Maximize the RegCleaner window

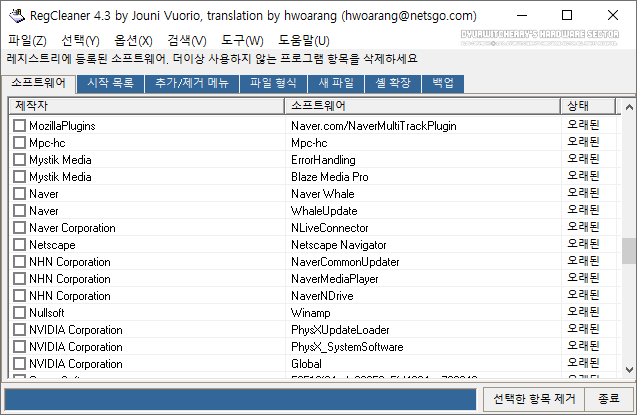click(x=567, y=16)
